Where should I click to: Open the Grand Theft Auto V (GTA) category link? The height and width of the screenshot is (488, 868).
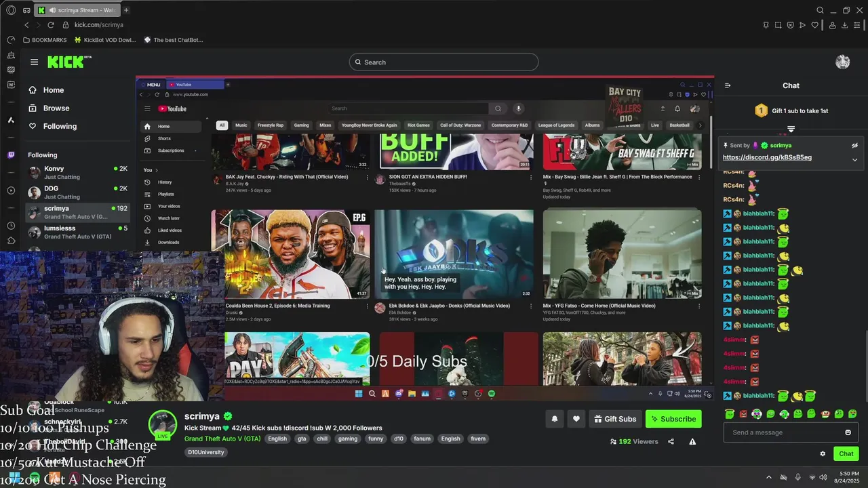coord(222,439)
